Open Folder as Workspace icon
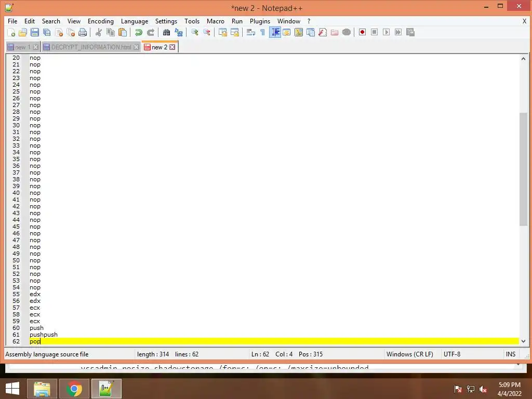532x399 pixels. (335, 32)
